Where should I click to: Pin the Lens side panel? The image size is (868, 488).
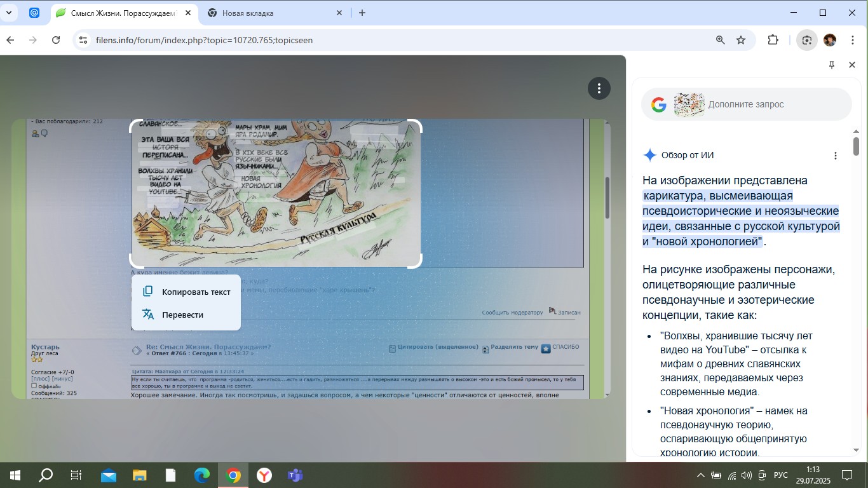[x=832, y=65]
